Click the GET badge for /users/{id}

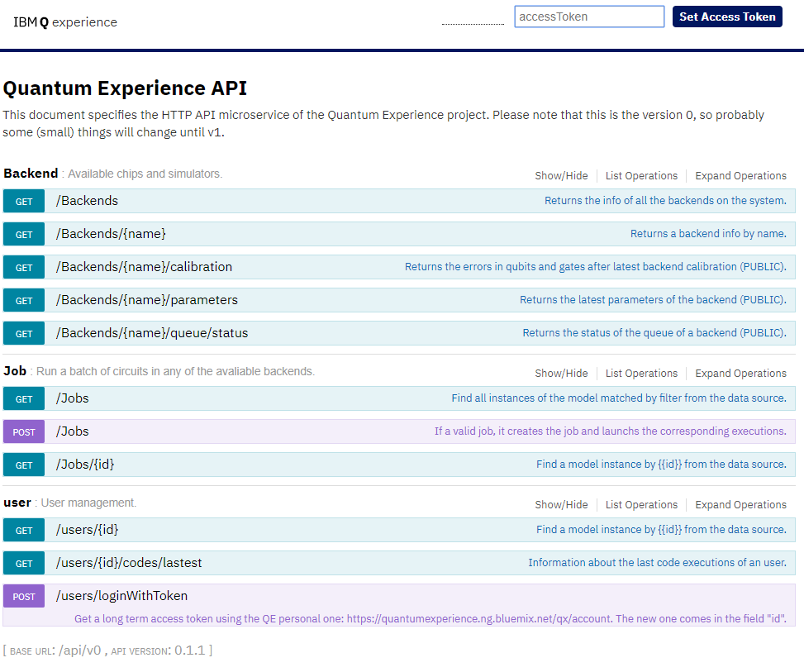point(24,530)
